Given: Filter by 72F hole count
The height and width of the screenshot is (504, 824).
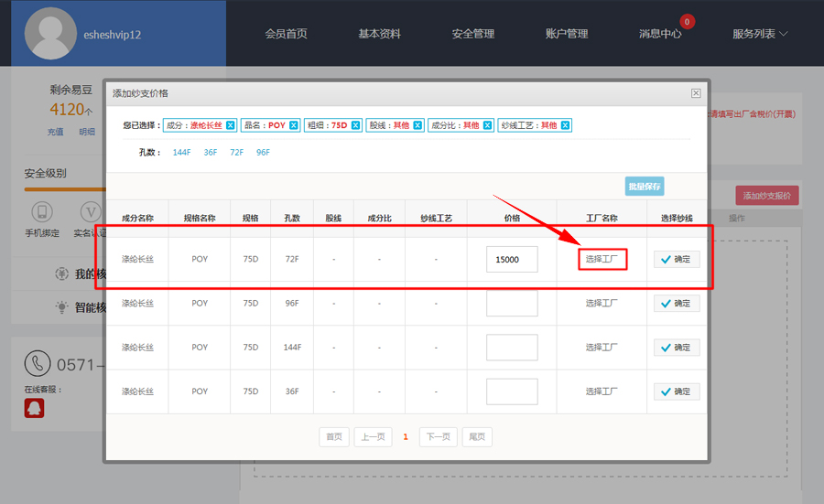Looking at the screenshot, I should point(236,152).
